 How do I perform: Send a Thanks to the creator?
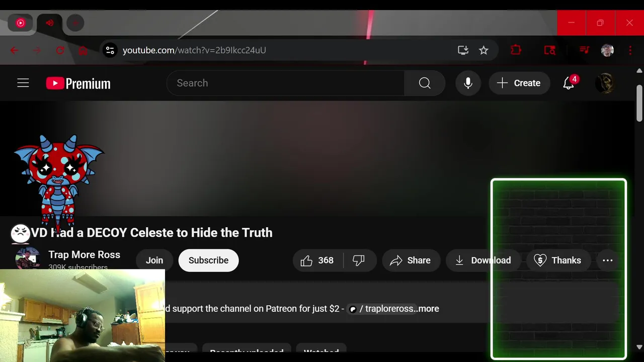pyautogui.click(x=557, y=260)
